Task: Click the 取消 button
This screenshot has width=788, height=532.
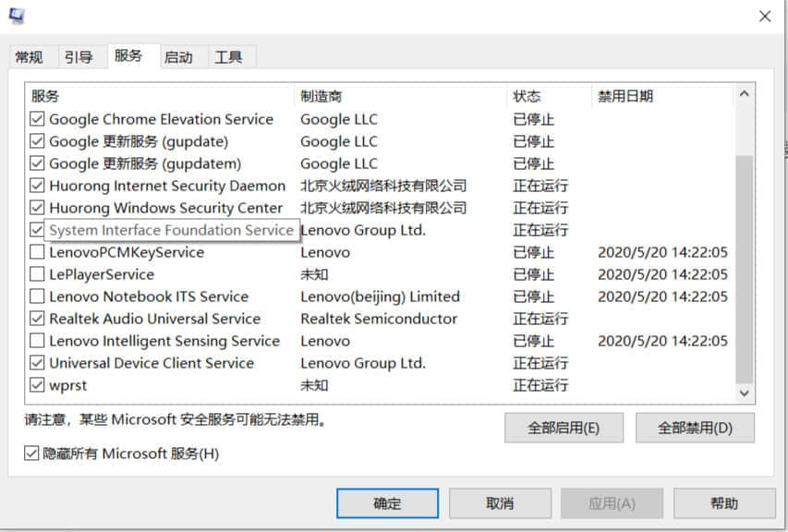Action: click(500, 502)
